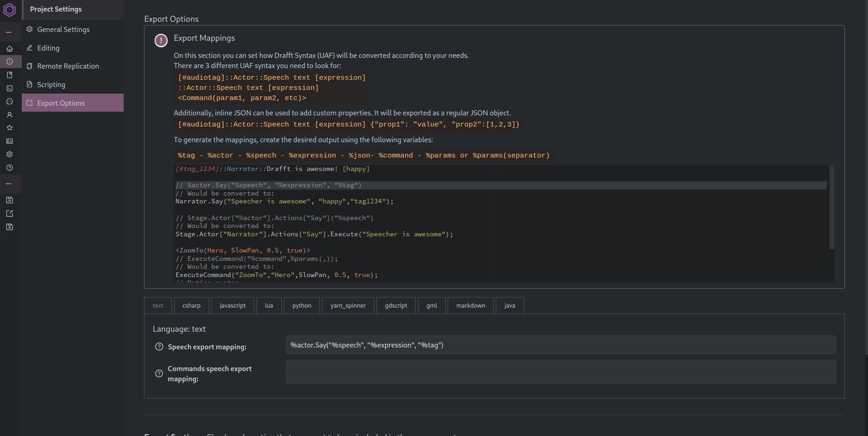Viewport: 868px width, 436px height.
Task: Select General Settings from the settings menu
Action: point(63,29)
